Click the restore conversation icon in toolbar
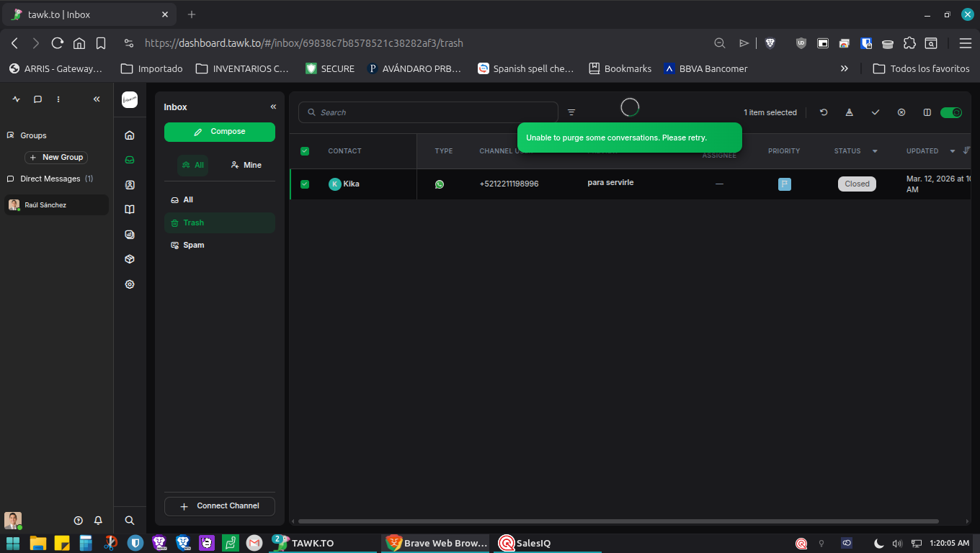980x553 pixels. [x=824, y=112]
